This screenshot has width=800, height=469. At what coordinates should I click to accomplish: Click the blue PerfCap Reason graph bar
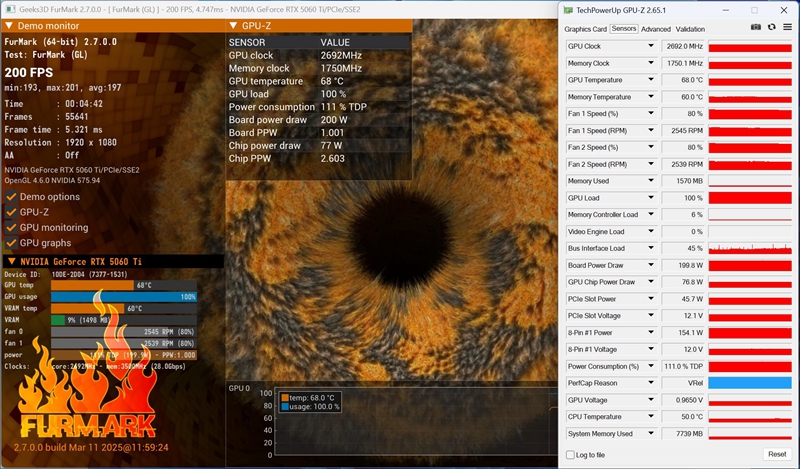[x=750, y=383]
